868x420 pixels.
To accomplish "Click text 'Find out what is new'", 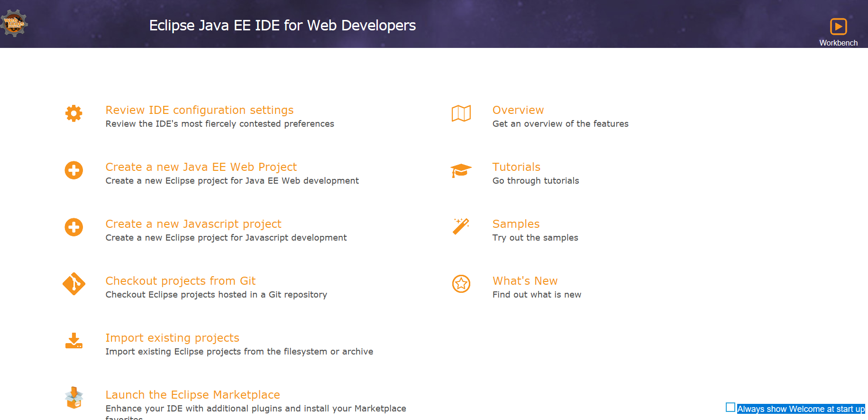I will pyautogui.click(x=537, y=295).
